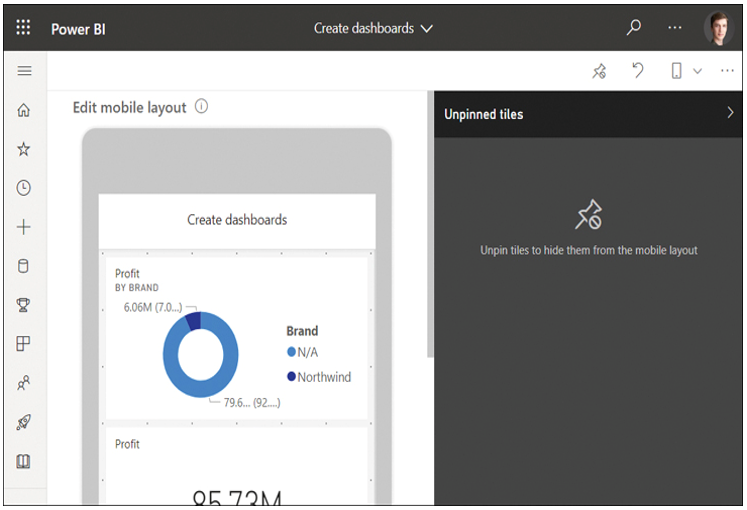Click the N/A legend color dot
Viewport: 747px width, 510px height.
click(x=291, y=352)
